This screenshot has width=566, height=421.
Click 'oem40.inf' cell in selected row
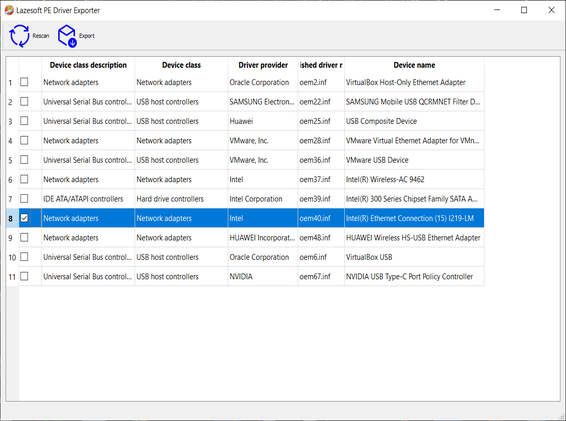(321, 218)
